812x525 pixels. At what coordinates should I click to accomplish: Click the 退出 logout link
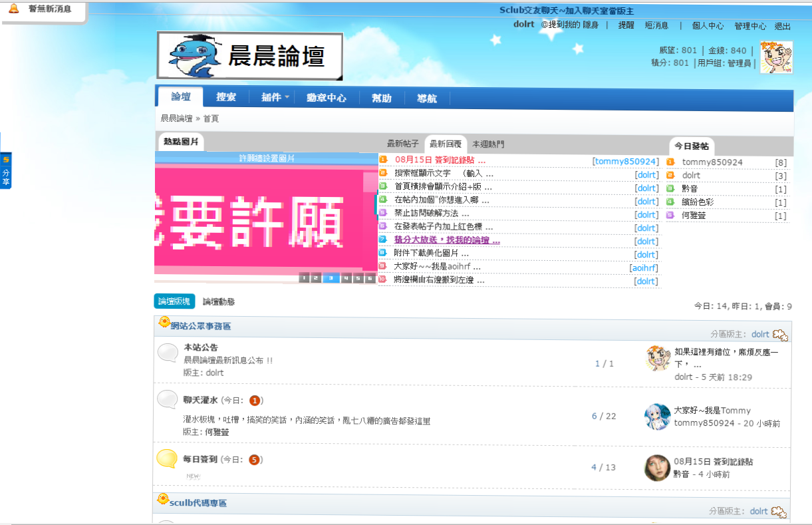[783, 26]
